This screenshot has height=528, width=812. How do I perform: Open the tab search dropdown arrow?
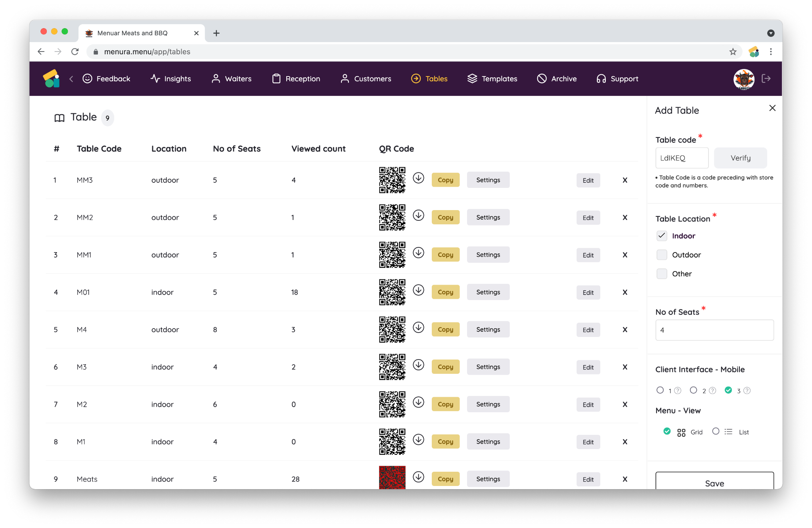[x=771, y=33]
